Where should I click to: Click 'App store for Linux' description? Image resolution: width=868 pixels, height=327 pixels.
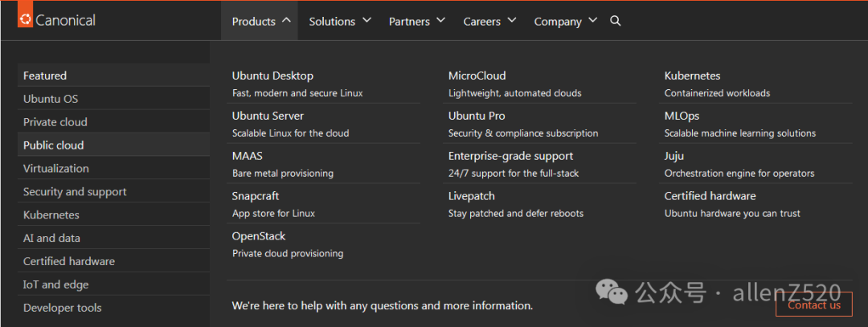[273, 214]
